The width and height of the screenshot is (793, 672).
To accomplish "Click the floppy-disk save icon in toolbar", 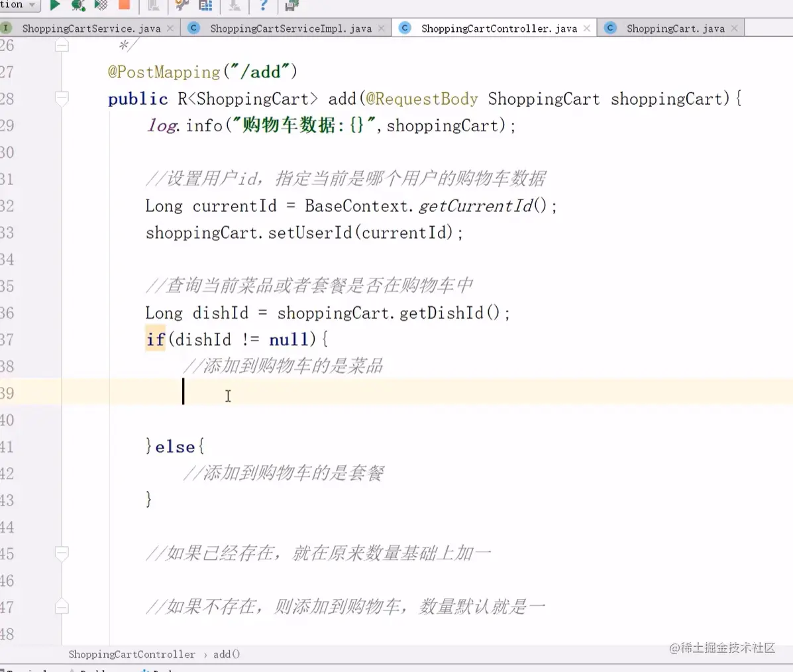I will coord(291,5).
